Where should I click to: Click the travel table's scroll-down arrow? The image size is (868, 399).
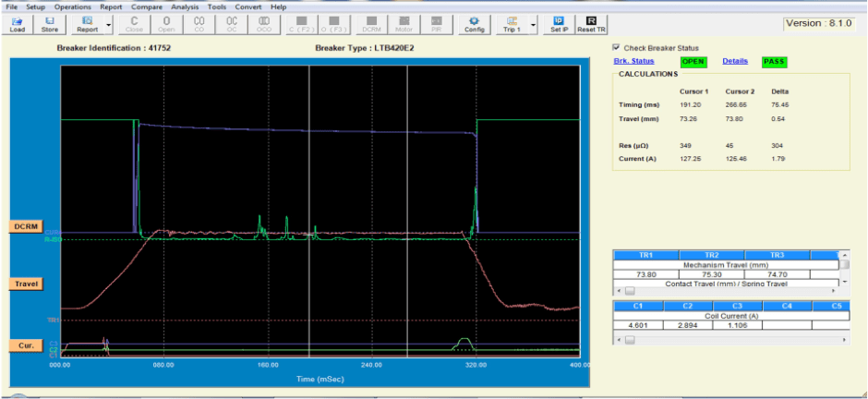(x=843, y=283)
